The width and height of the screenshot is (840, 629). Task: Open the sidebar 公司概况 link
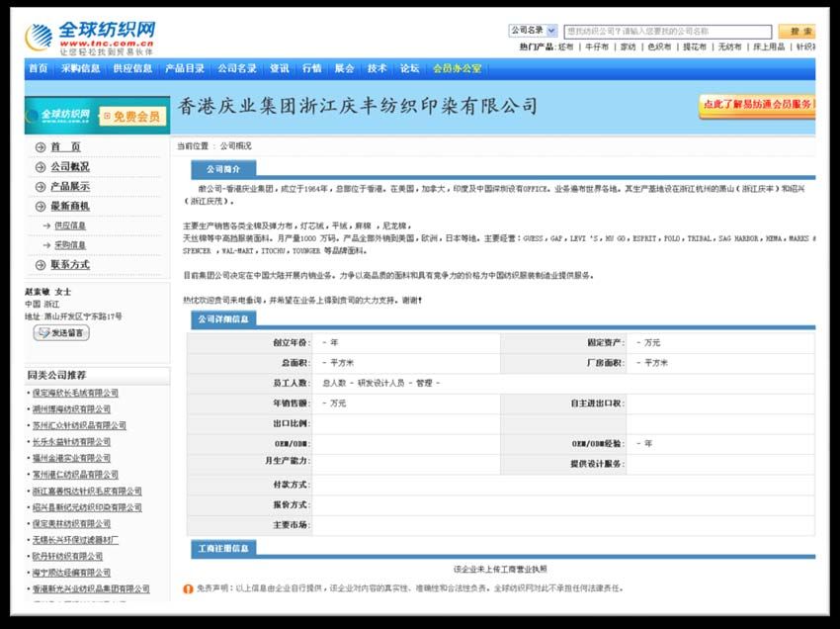click(70, 167)
